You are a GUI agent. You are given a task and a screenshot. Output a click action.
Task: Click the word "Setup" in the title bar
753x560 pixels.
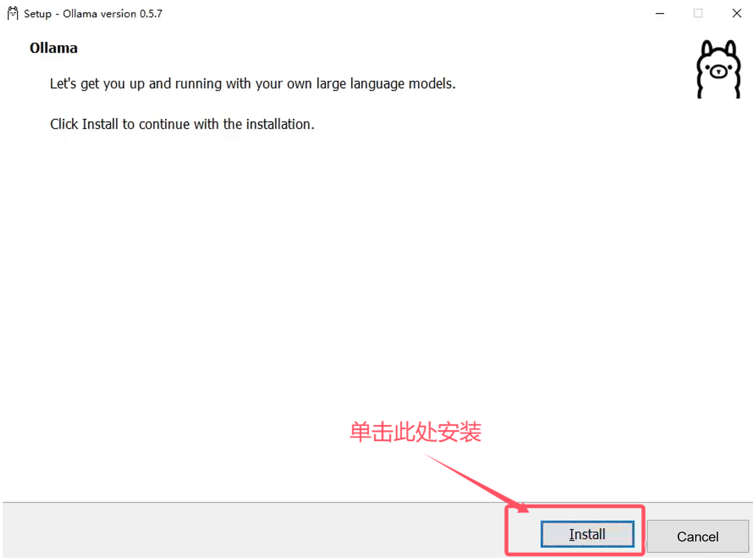point(38,14)
